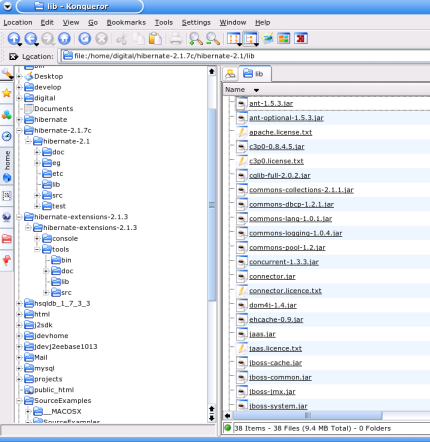This screenshot has height=442, width=430.
Task: Click the red file size view icon
Action: click(301, 38)
